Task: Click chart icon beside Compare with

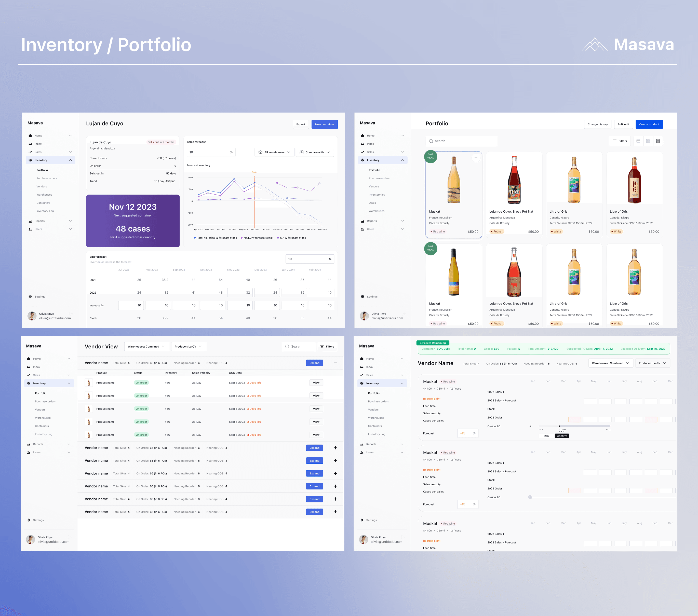Action: 302,152
